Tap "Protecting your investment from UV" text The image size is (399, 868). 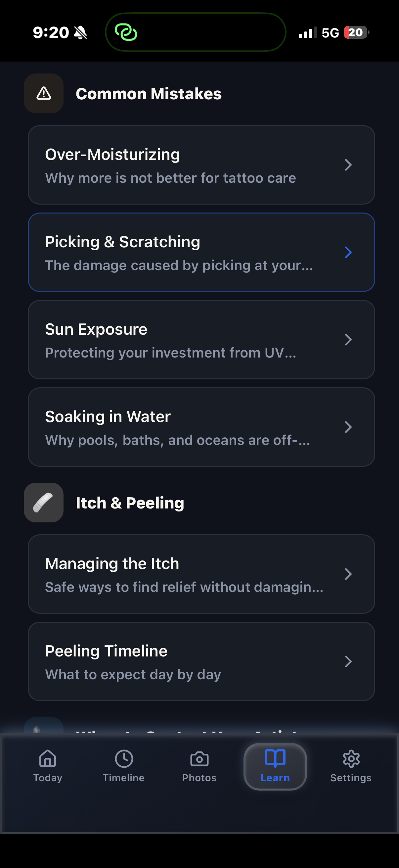170,353
